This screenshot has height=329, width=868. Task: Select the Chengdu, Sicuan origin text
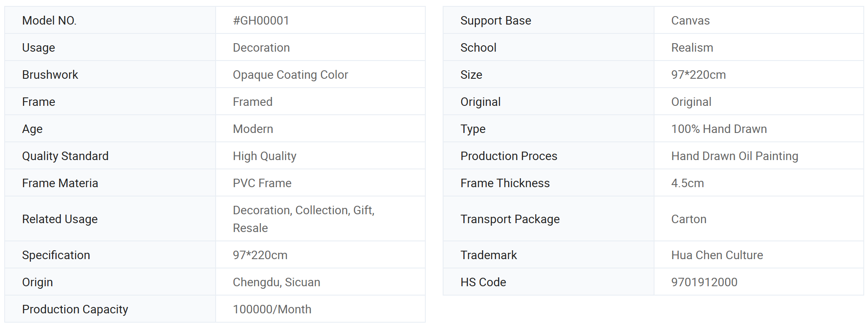(277, 282)
